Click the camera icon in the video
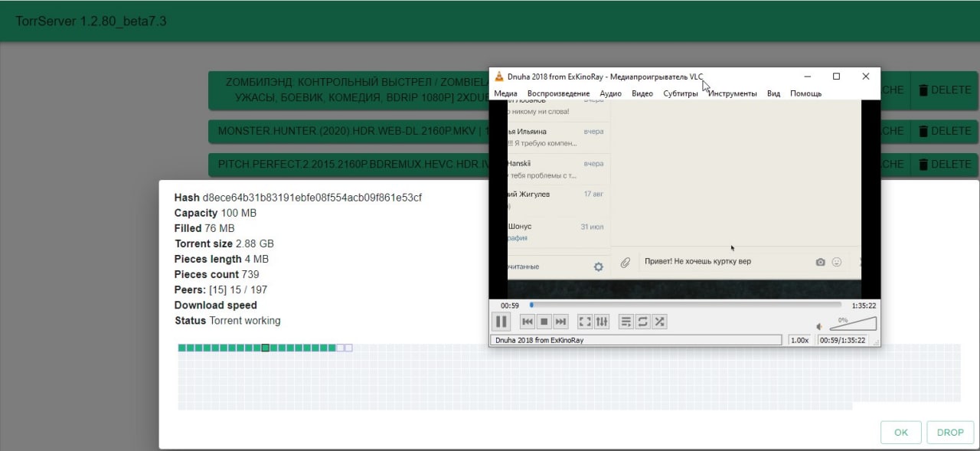 click(x=820, y=262)
